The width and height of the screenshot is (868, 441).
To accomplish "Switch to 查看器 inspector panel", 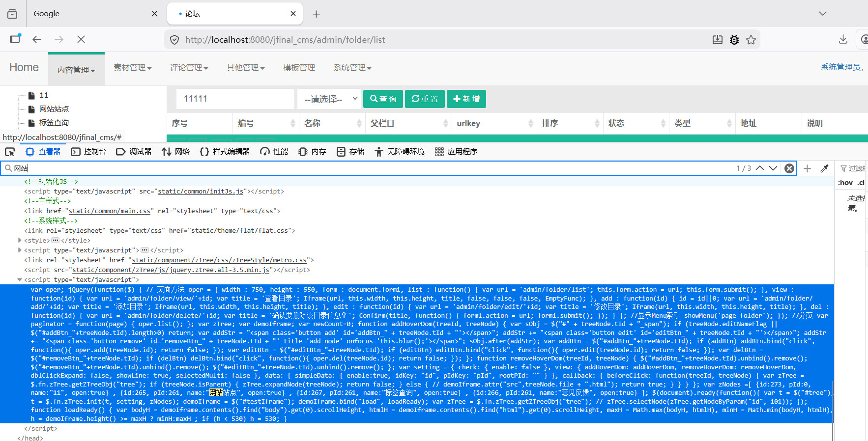I will (43, 152).
